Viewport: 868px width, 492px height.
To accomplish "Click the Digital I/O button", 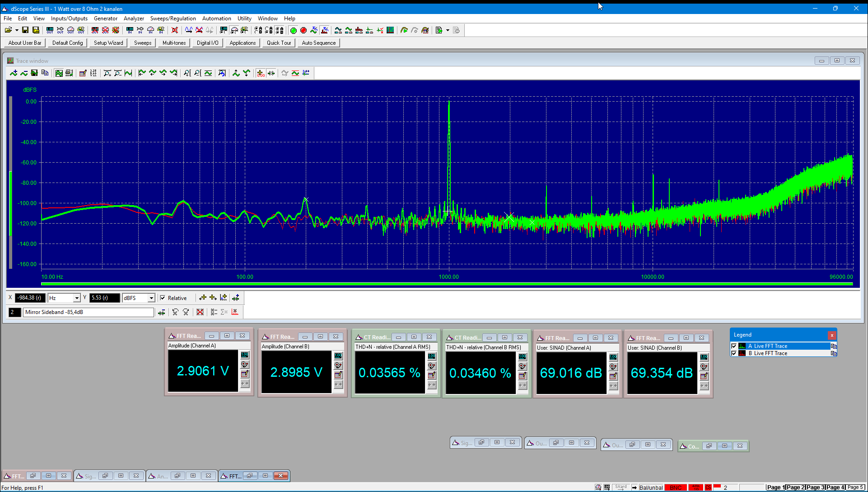I will pyautogui.click(x=208, y=43).
